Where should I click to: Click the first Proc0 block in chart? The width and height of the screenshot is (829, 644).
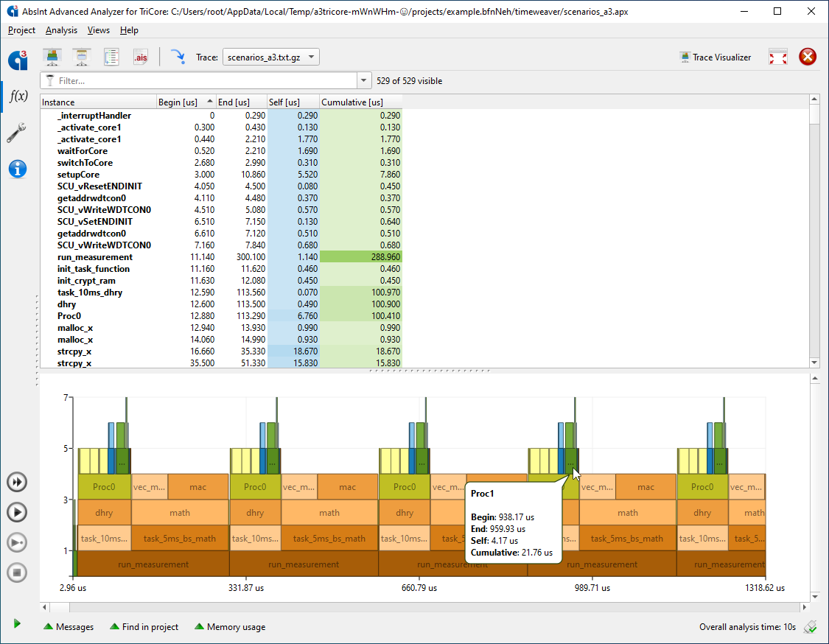[104, 487]
